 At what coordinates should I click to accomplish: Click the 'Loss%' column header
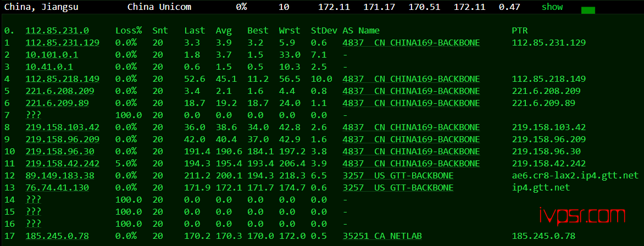pos(129,31)
